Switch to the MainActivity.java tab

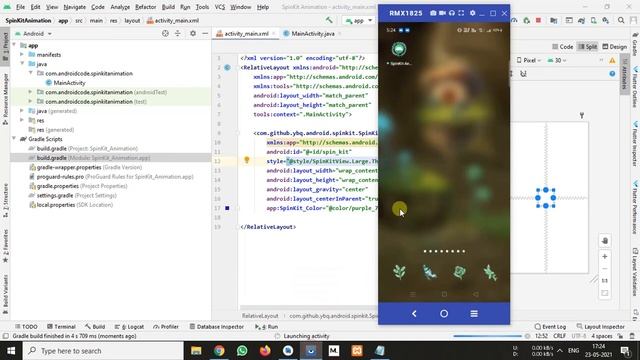(x=313, y=33)
